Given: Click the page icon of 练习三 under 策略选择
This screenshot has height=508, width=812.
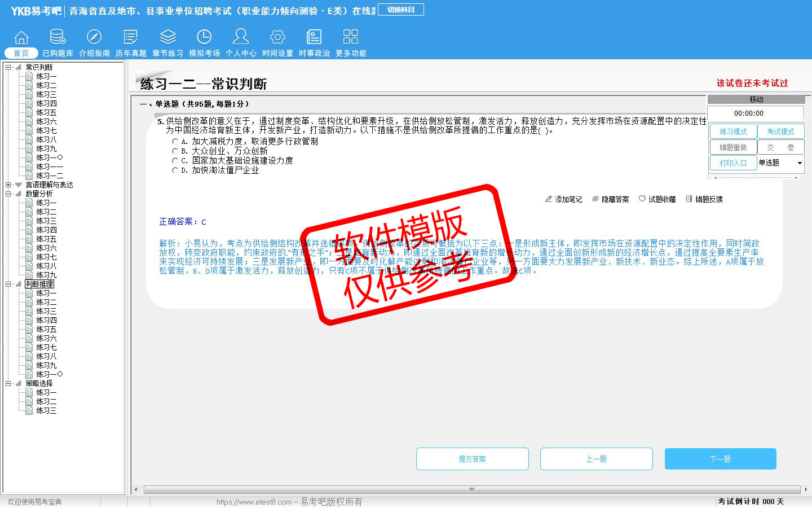Looking at the screenshot, I should 29,410.
